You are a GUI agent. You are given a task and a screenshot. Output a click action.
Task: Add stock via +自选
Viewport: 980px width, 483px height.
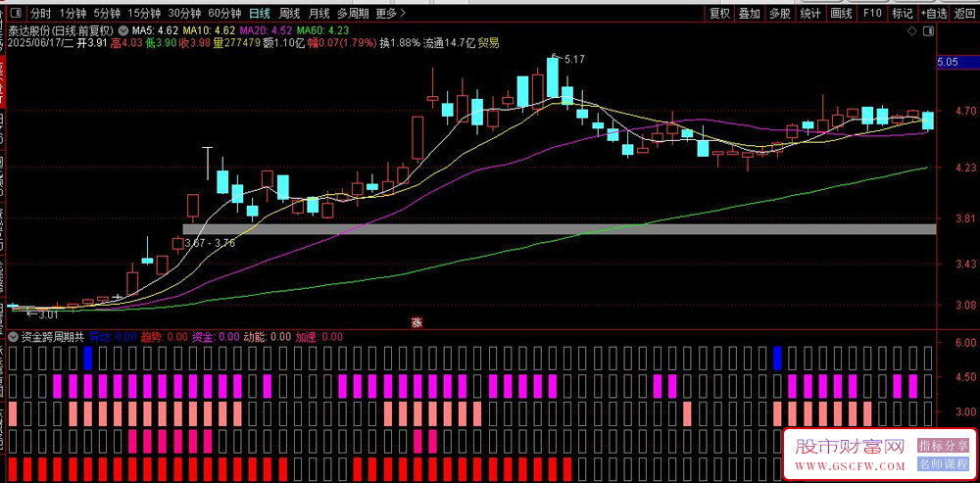pyautogui.click(x=934, y=13)
